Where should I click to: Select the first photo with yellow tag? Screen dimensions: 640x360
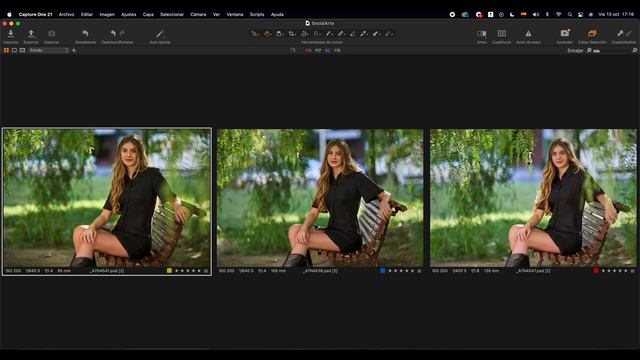point(107,198)
